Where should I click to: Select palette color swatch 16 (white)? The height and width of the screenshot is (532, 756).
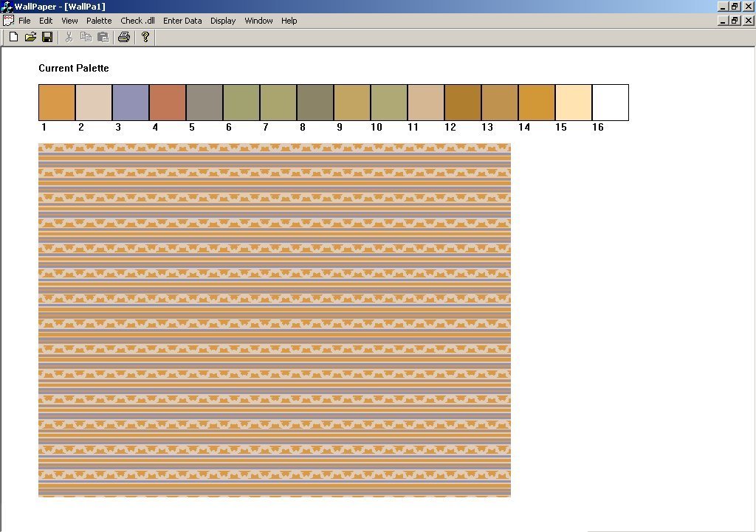tap(611, 103)
